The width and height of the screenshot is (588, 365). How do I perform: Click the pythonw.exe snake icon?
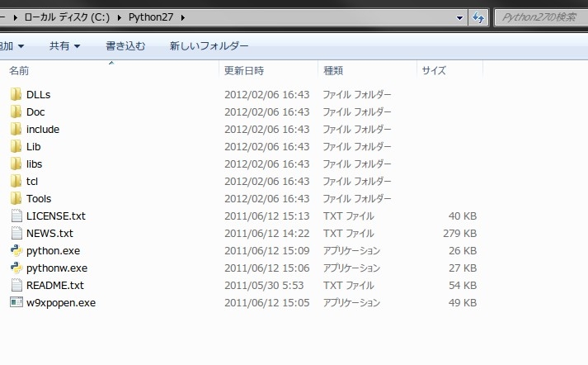[16, 268]
